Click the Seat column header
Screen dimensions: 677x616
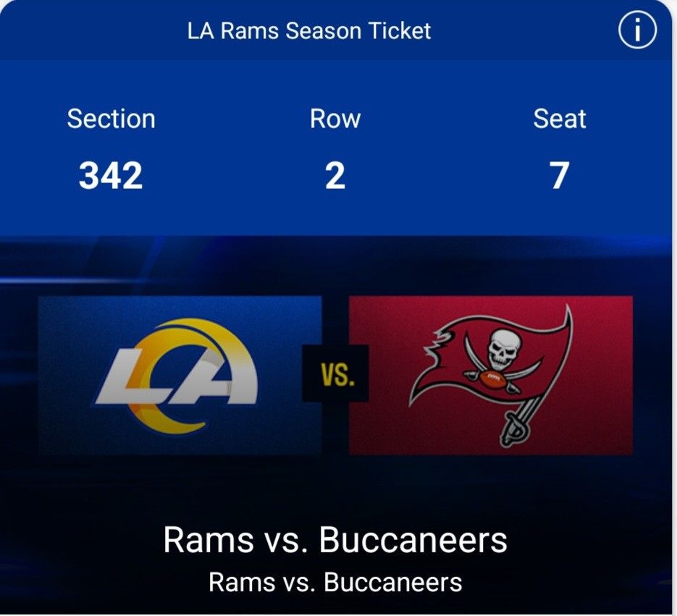click(559, 119)
